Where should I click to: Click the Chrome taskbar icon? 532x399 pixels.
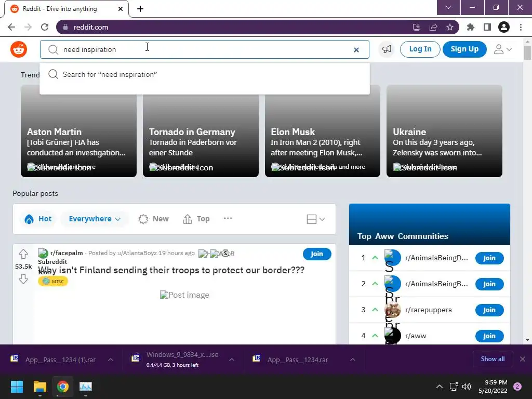[x=63, y=387]
